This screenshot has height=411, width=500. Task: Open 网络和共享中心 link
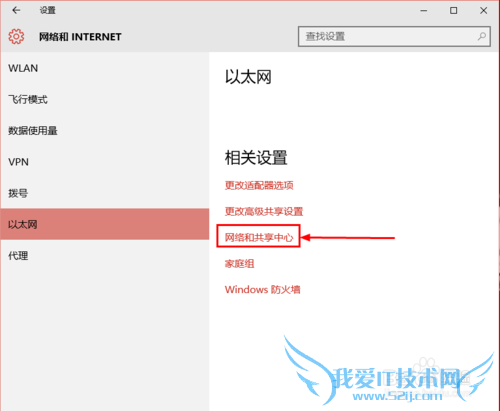tap(259, 237)
